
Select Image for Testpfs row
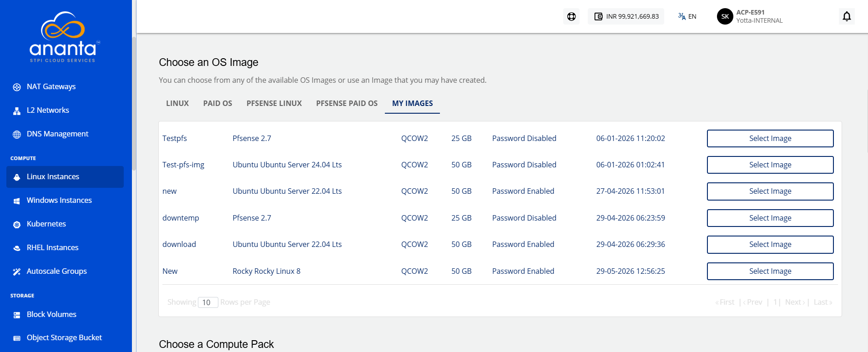pyautogui.click(x=770, y=138)
